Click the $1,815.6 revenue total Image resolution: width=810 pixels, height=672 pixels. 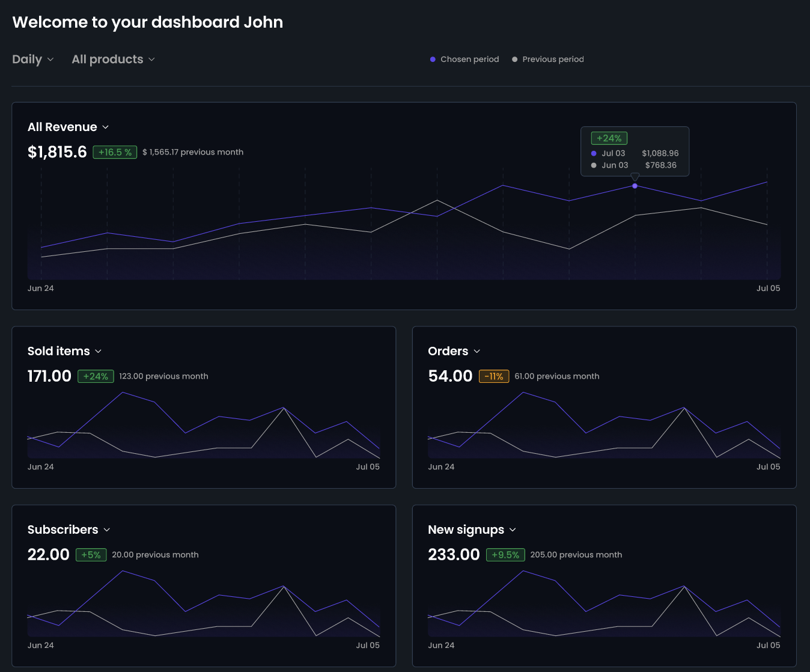(x=57, y=152)
